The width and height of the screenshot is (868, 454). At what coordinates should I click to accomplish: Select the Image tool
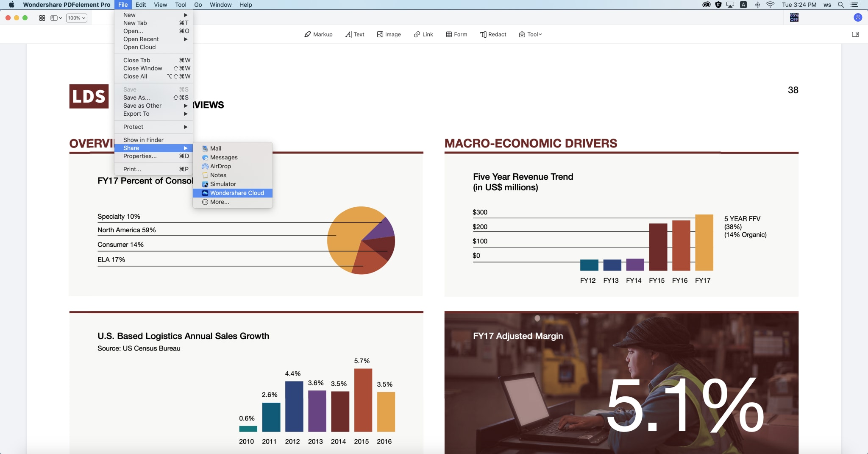point(389,34)
